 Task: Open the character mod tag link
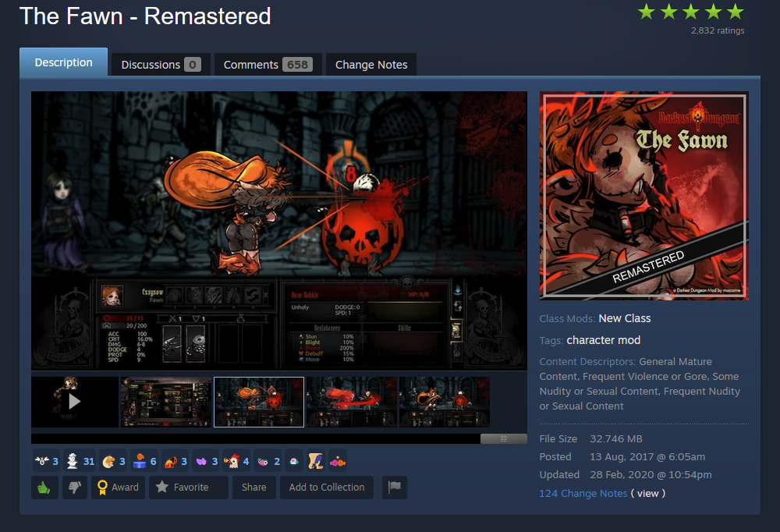pyautogui.click(x=604, y=340)
